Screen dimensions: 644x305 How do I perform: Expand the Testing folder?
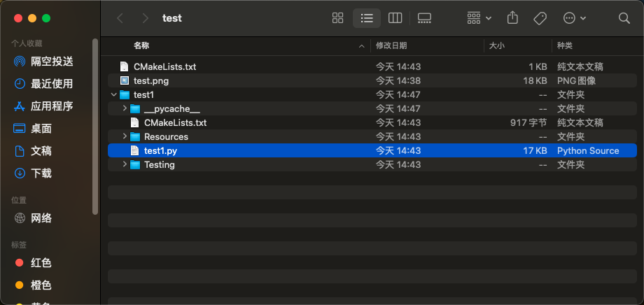(x=125, y=164)
